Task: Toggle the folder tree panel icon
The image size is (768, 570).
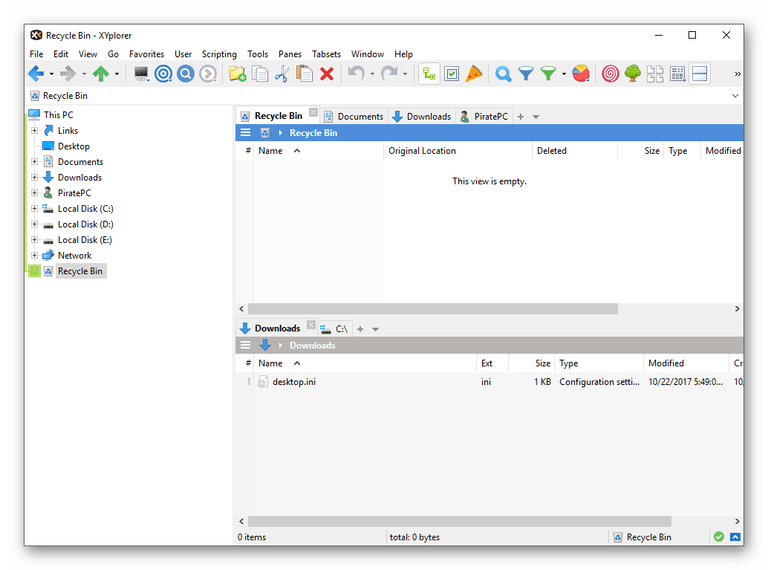Action: (429, 74)
